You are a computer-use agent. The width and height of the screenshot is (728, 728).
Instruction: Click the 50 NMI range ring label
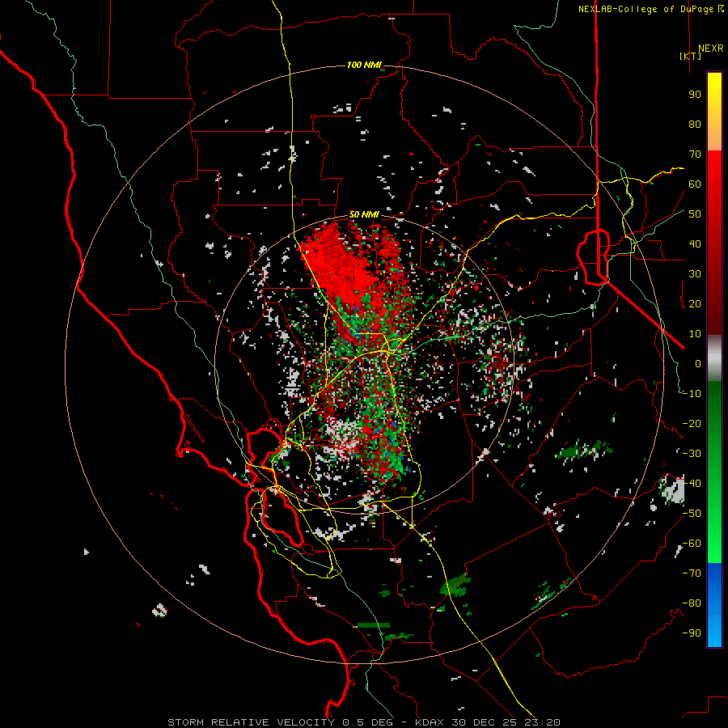363,214
